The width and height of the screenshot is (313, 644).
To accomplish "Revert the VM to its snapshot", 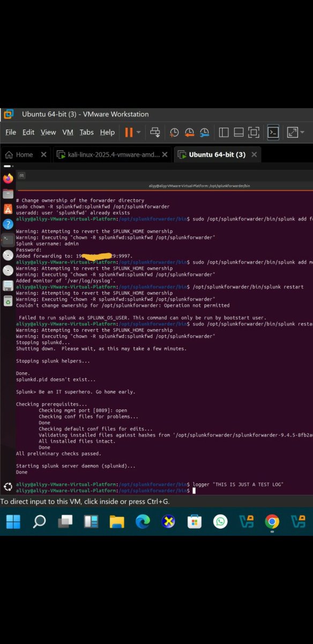I will [x=189, y=133].
